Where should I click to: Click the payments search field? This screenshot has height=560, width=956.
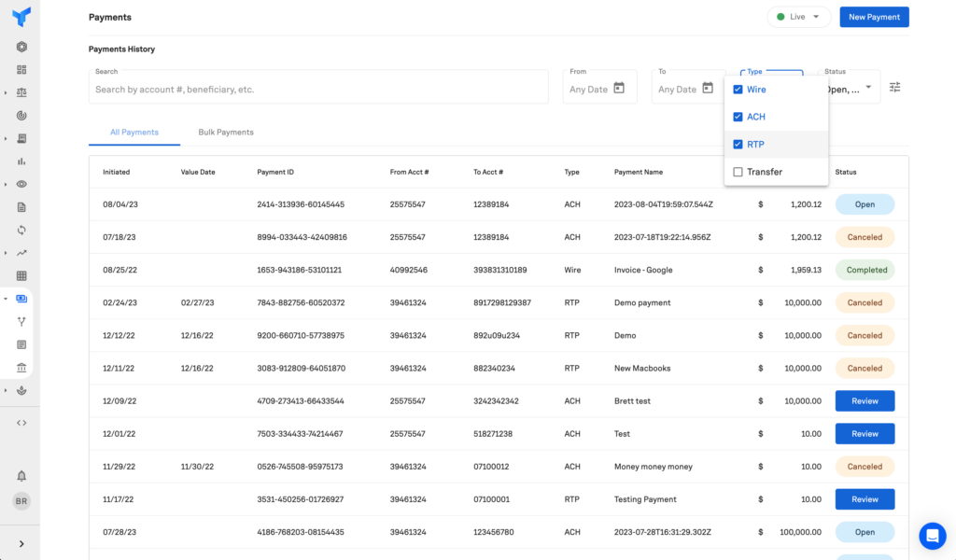[318, 89]
